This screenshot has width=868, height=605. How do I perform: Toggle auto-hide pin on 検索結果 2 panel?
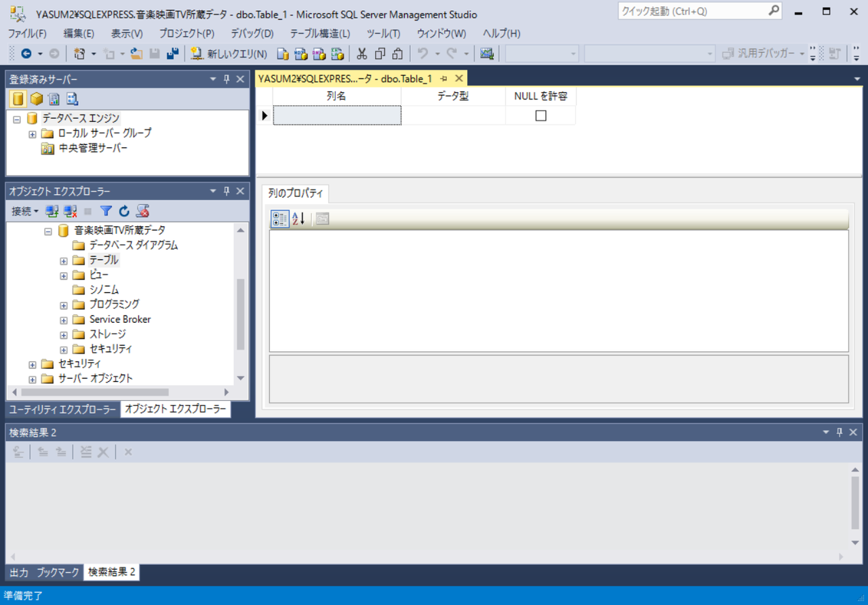click(839, 432)
